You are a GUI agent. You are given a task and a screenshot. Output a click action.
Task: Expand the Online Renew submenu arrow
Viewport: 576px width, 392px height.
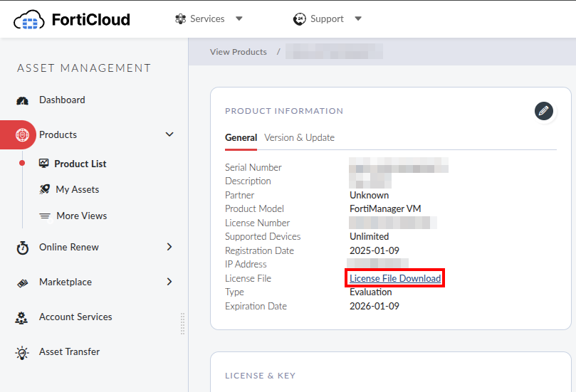point(169,247)
